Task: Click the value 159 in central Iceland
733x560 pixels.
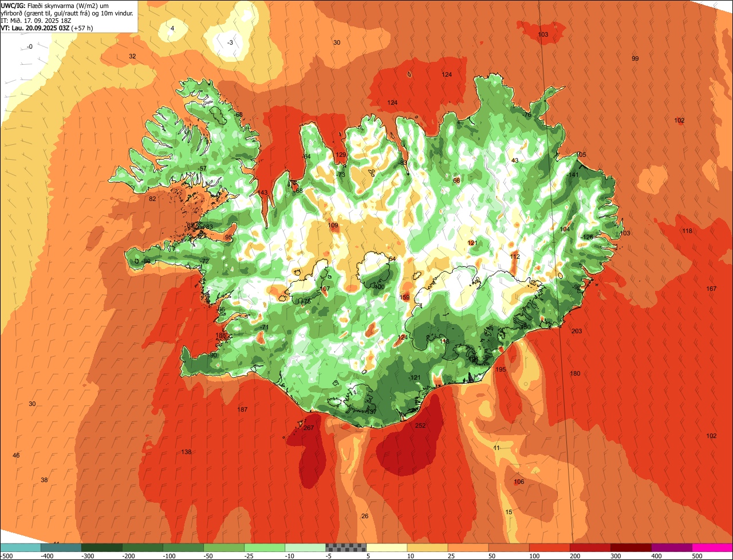Action: 404,298
